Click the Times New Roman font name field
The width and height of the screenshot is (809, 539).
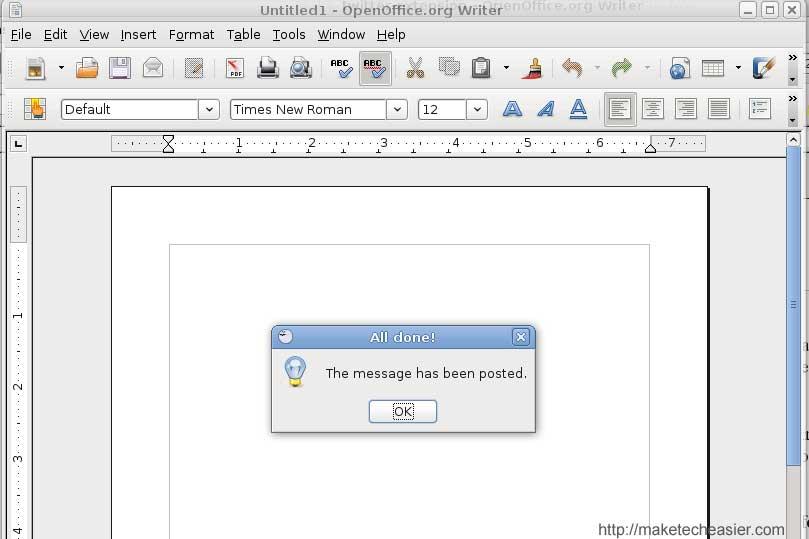(308, 109)
